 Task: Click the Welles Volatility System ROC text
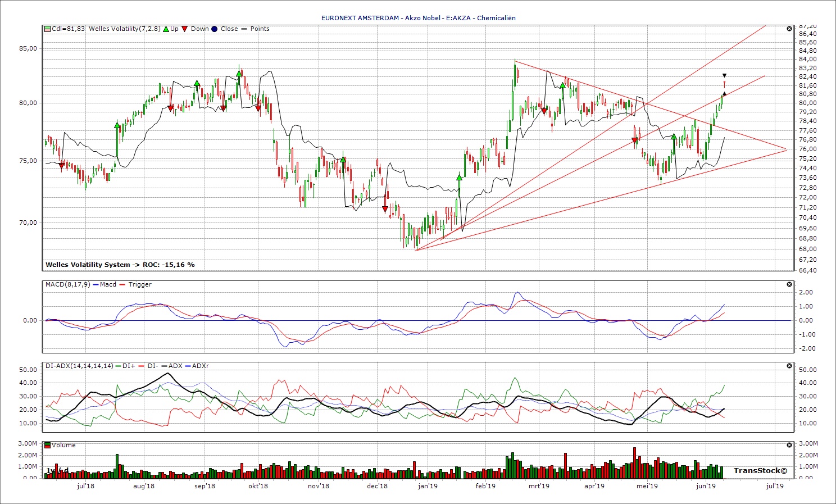[x=120, y=265]
